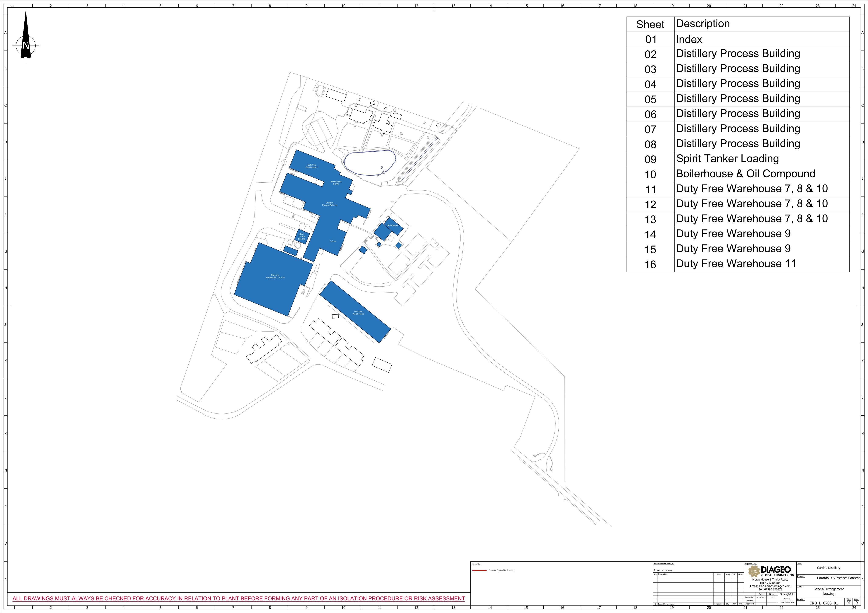Click the 'Tel: 07590 170573' phone line

click(x=770, y=589)
